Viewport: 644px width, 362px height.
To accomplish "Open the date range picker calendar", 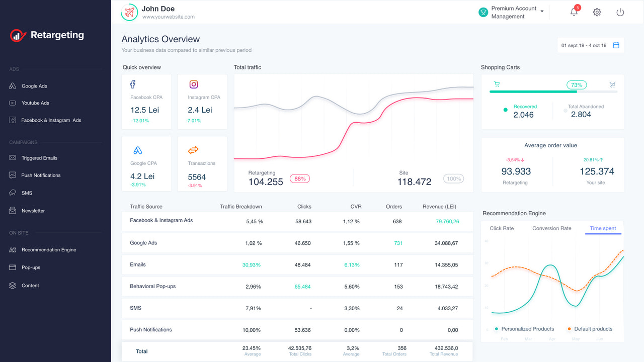I will [617, 45].
